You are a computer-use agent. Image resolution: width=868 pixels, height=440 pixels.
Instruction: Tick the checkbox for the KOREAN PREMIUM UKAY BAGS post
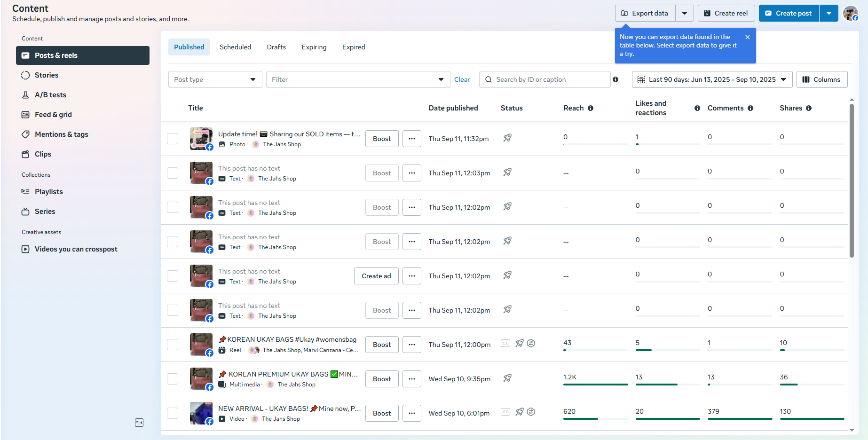pos(173,379)
